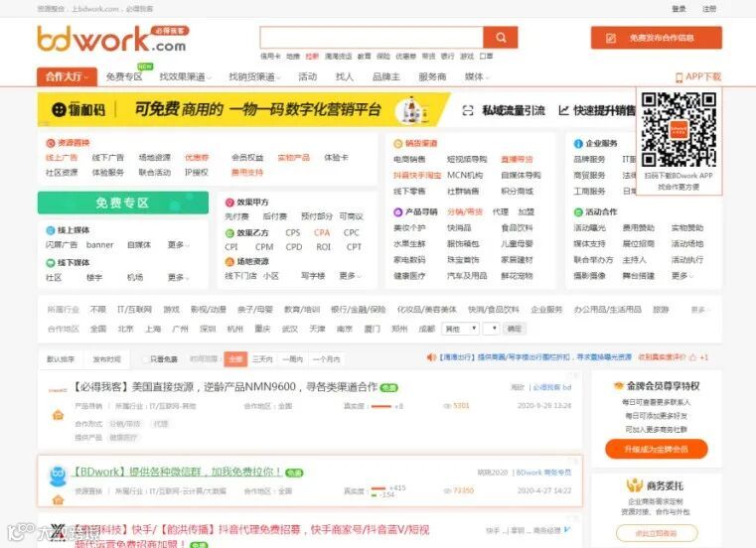Expand 更多 in industry filter row
The width and height of the screenshot is (756, 548).
tap(699, 310)
